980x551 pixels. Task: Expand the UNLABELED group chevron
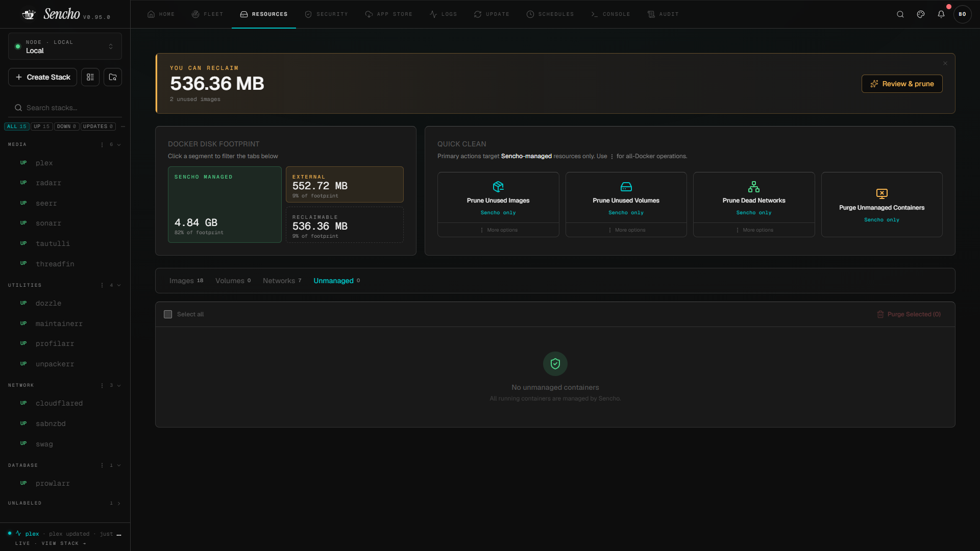click(119, 504)
